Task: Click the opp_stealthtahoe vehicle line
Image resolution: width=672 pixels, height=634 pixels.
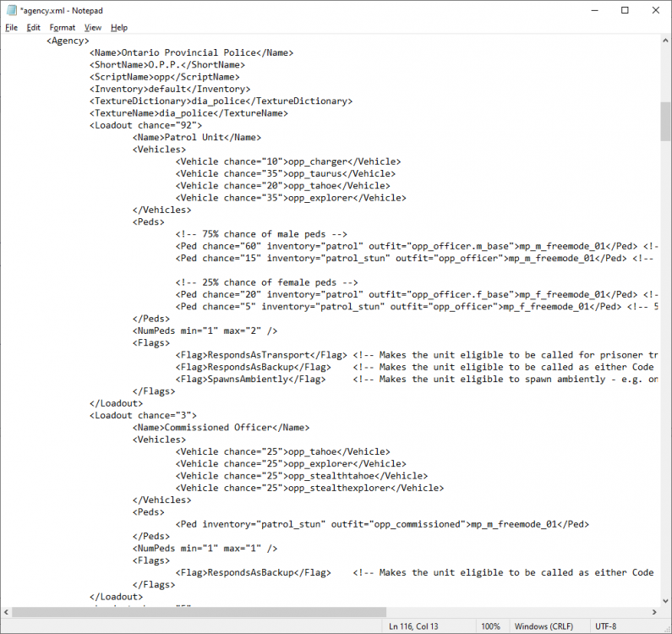Action: tap(301, 476)
